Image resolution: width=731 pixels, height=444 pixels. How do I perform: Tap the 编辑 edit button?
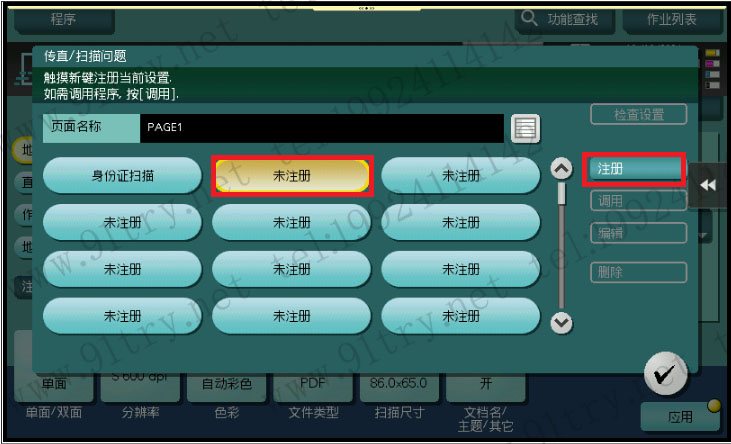pos(638,233)
